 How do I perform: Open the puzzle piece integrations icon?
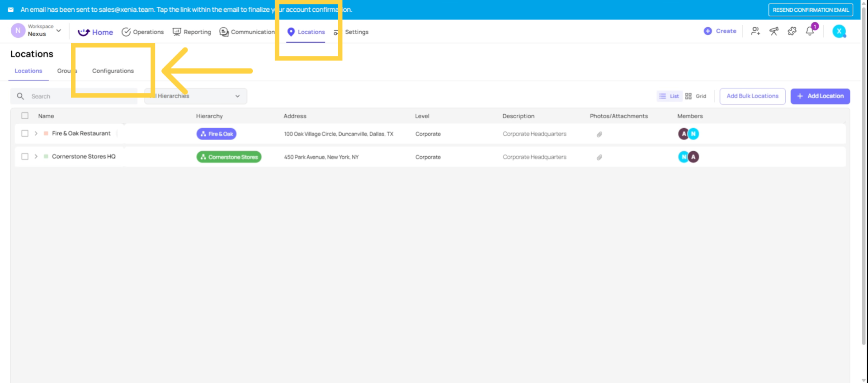point(792,31)
